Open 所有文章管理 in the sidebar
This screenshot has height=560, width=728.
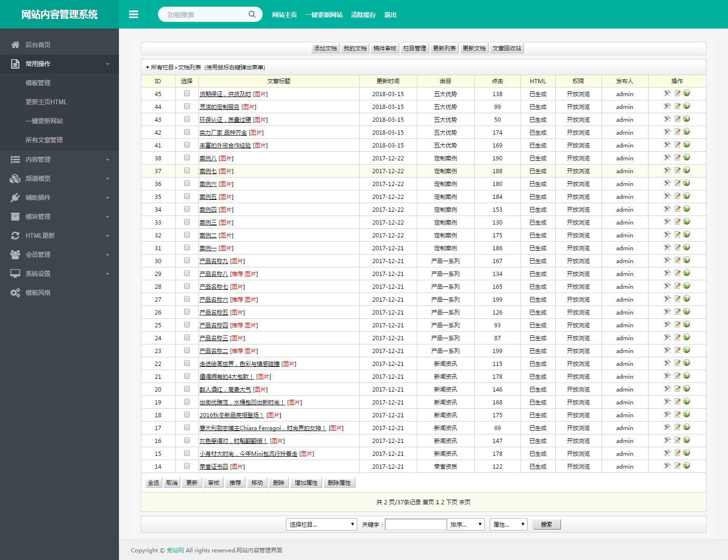(44, 140)
